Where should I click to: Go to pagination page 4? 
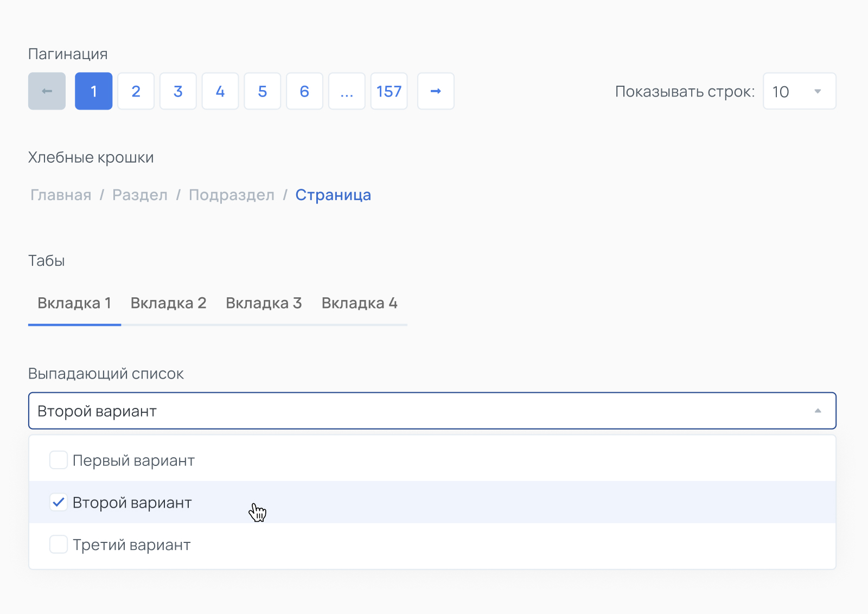pyautogui.click(x=220, y=91)
